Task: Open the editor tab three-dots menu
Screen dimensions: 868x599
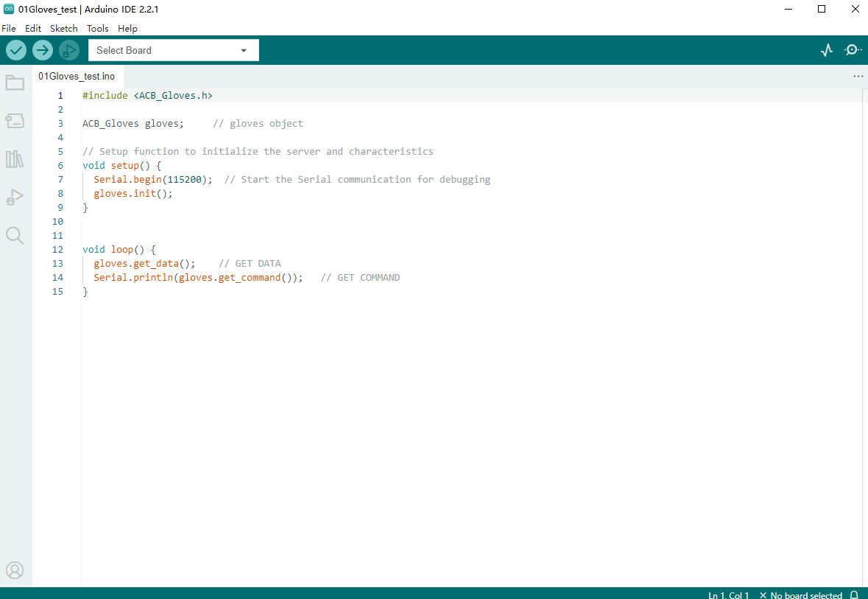Action: click(858, 77)
